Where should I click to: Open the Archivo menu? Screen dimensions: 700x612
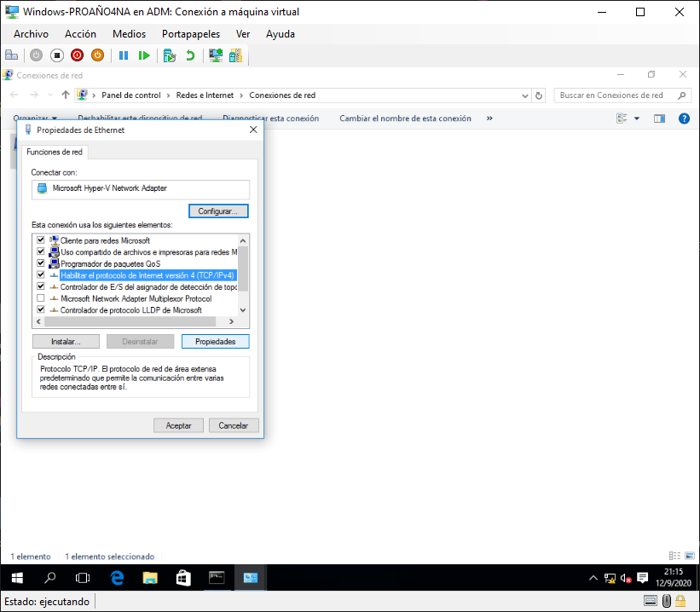click(31, 34)
